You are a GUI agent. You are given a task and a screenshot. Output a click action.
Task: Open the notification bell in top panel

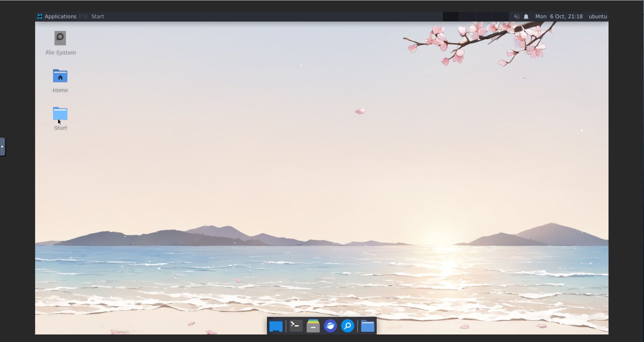point(526,16)
